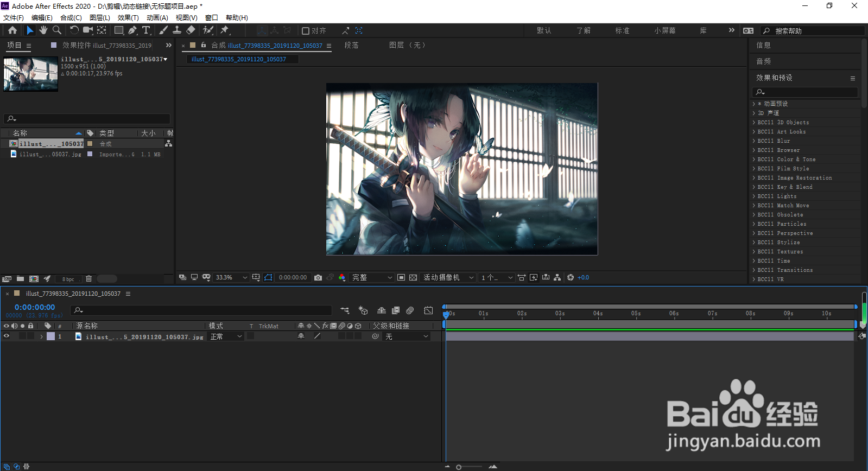
Task: Select the Unified Camera tool
Action: coord(88,30)
